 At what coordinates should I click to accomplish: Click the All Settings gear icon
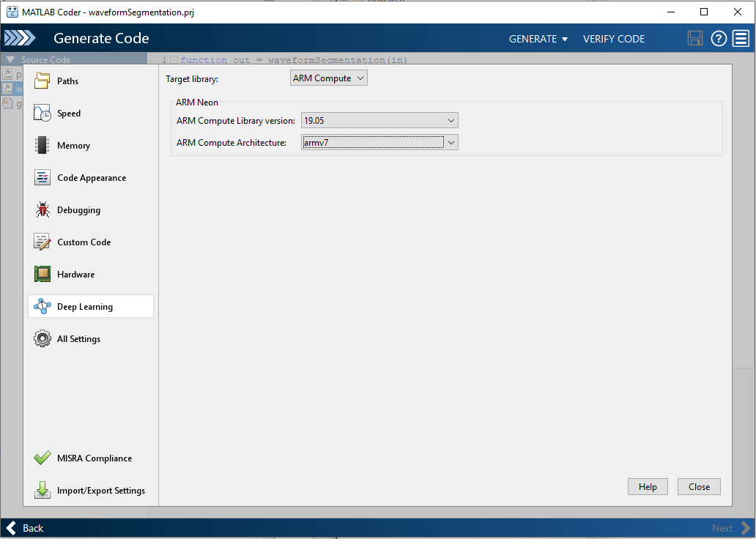(42, 339)
